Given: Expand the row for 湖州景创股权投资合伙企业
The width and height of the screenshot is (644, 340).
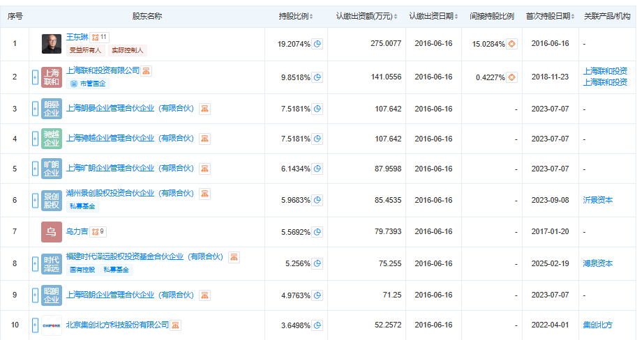Looking at the screenshot, I should coord(35,200).
